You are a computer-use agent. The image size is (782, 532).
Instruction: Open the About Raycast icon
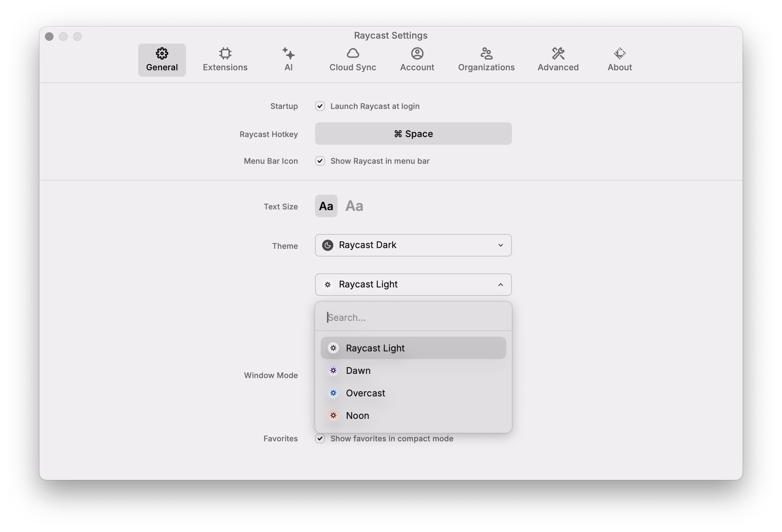[x=620, y=54]
